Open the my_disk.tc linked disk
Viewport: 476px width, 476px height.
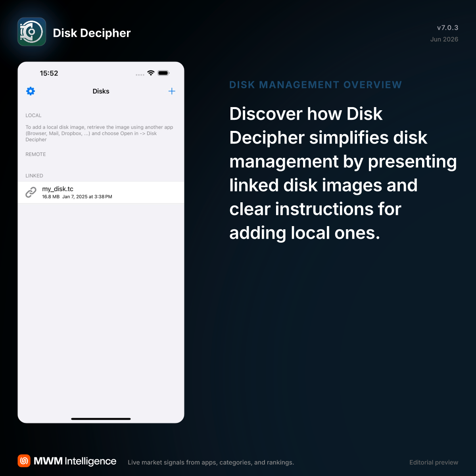[x=101, y=192]
